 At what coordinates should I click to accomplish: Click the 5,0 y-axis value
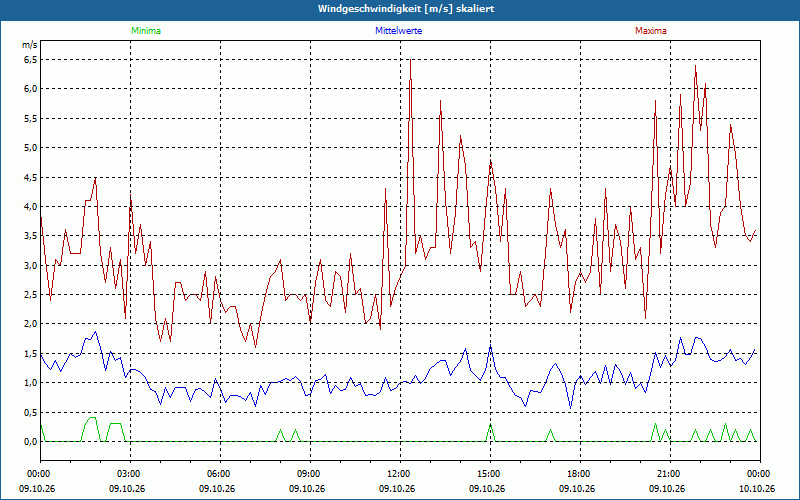(x=31, y=148)
